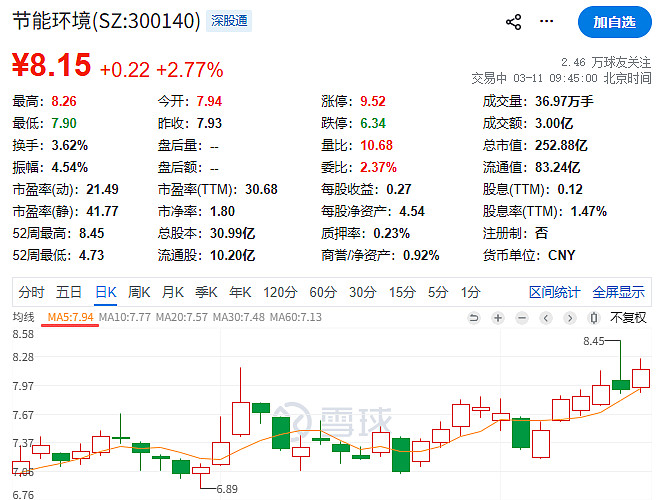
Task: Switch to 60分 chart
Action: pyautogui.click(x=323, y=292)
